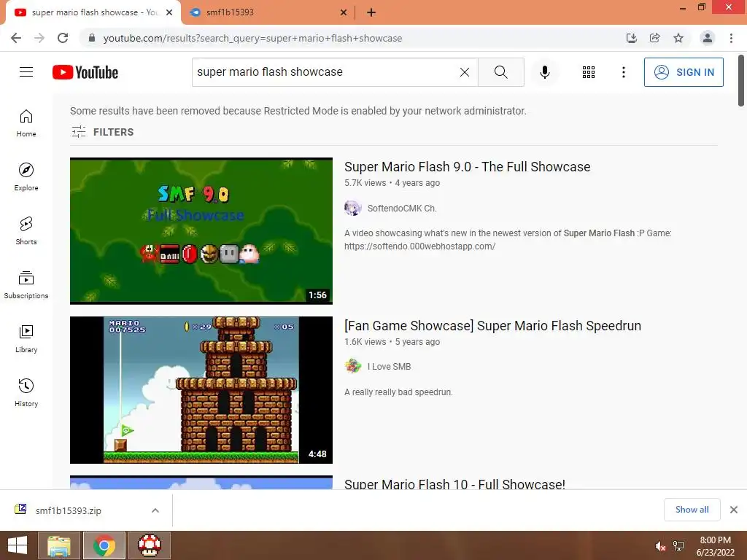This screenshot has height=560, width=747.
Task: Go back to the previous page
Action: (16, 38)
